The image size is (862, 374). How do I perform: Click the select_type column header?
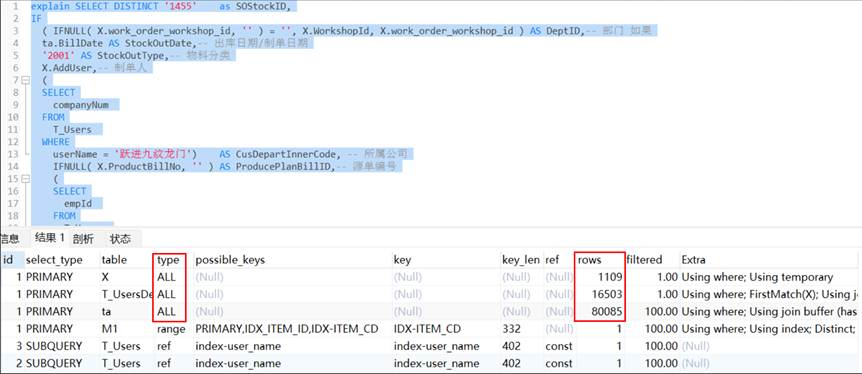pos(54,260)
